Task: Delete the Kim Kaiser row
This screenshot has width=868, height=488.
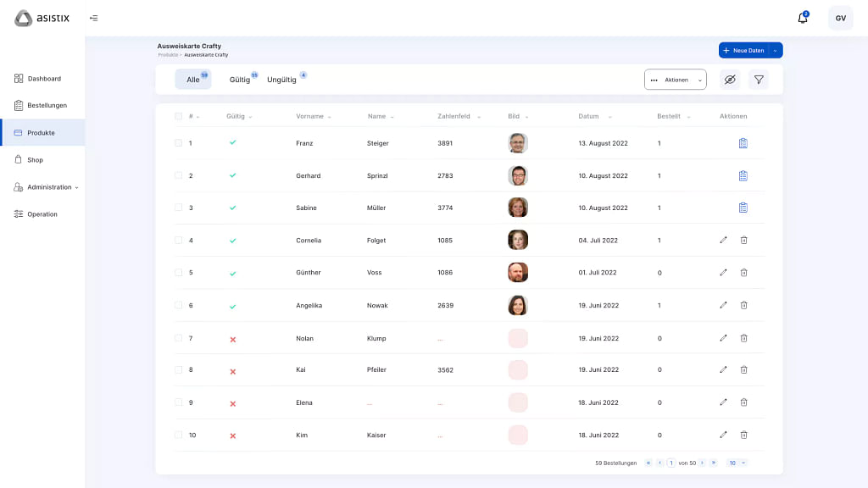Action: (x=743, y=435)
